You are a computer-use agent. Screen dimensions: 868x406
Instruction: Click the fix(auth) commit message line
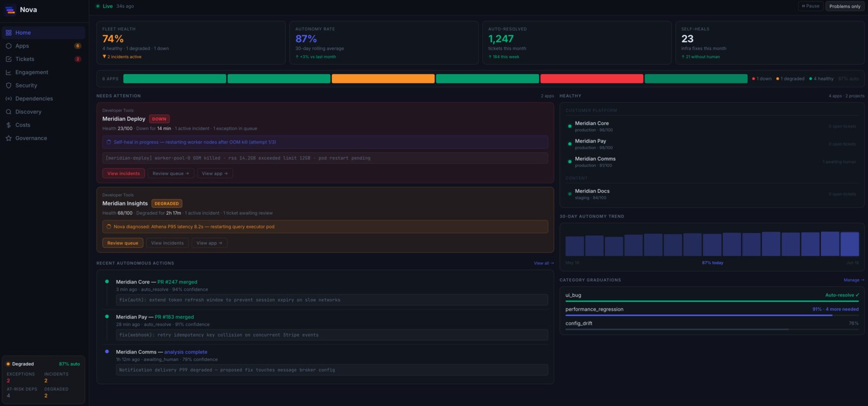[x=331, y=300]
